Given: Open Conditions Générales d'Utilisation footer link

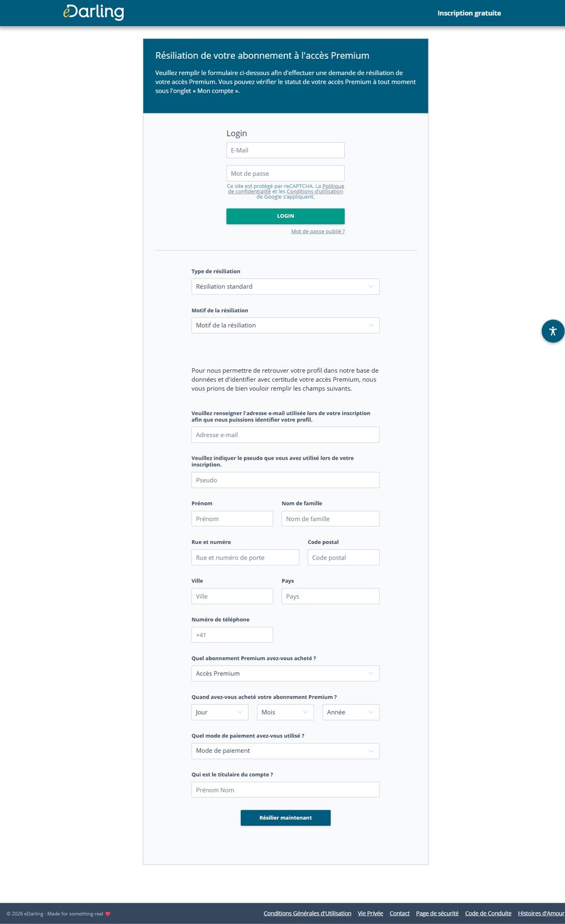Looking at the screenshot, I should pyautogui.click(x=307, y=913).
